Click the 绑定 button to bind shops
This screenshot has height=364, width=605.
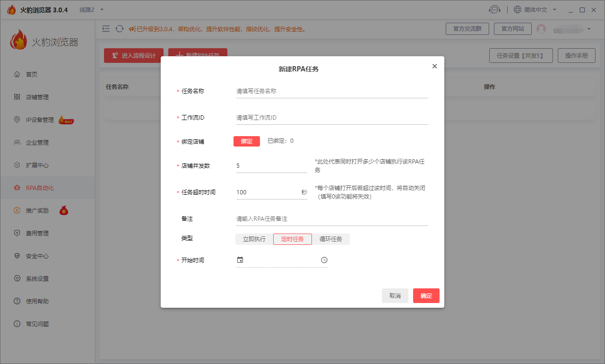click(246, 141)
